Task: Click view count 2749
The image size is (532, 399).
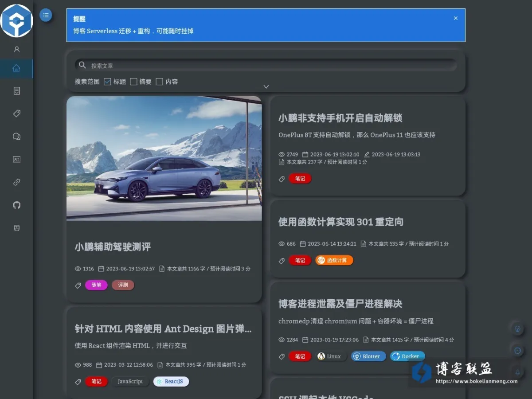Action: (292, 155)
